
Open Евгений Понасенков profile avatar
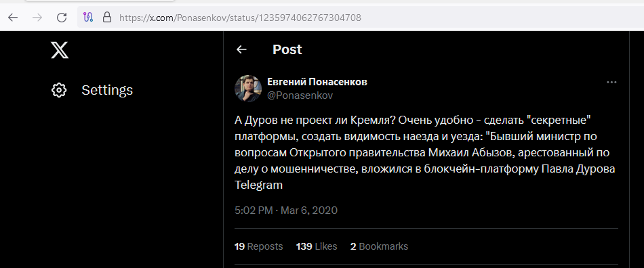coord(248,89)
